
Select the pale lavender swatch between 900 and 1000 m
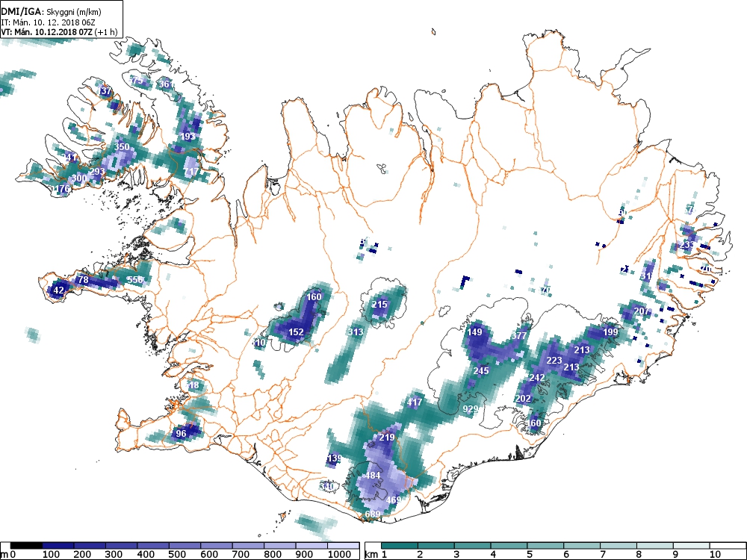coord(312,546)
